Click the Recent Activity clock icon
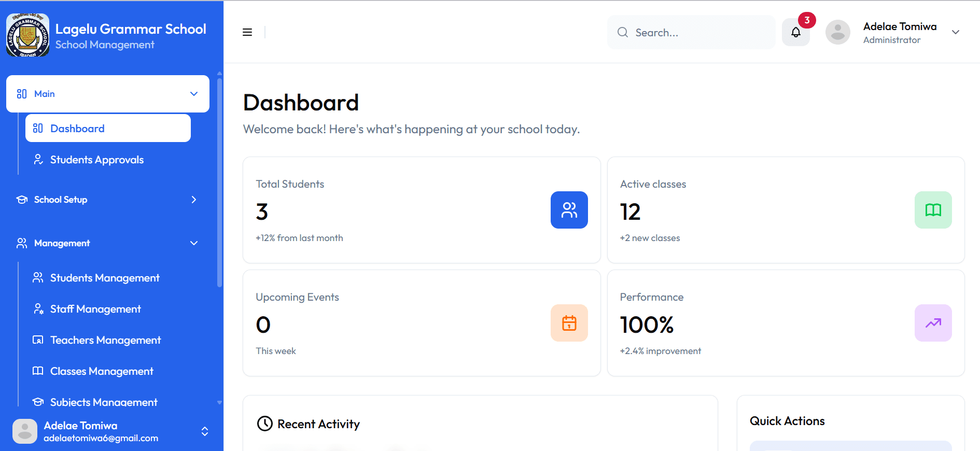 coord(265,424)
